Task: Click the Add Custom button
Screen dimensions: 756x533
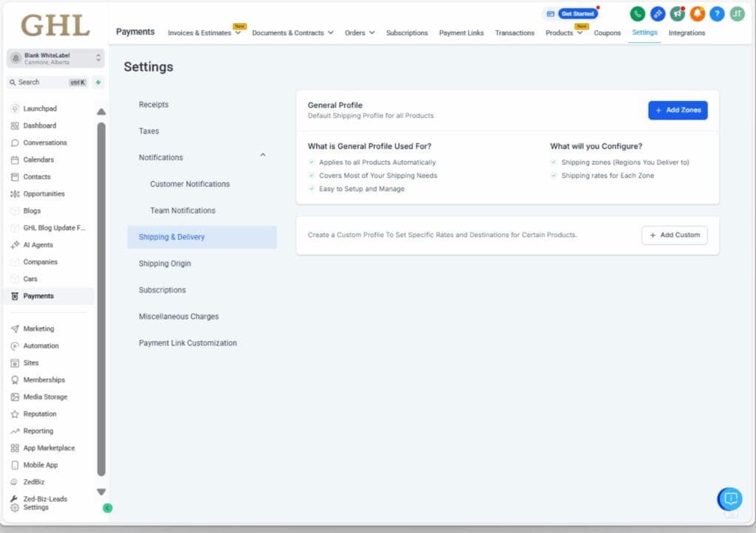Action: click(x=674, y=235)
